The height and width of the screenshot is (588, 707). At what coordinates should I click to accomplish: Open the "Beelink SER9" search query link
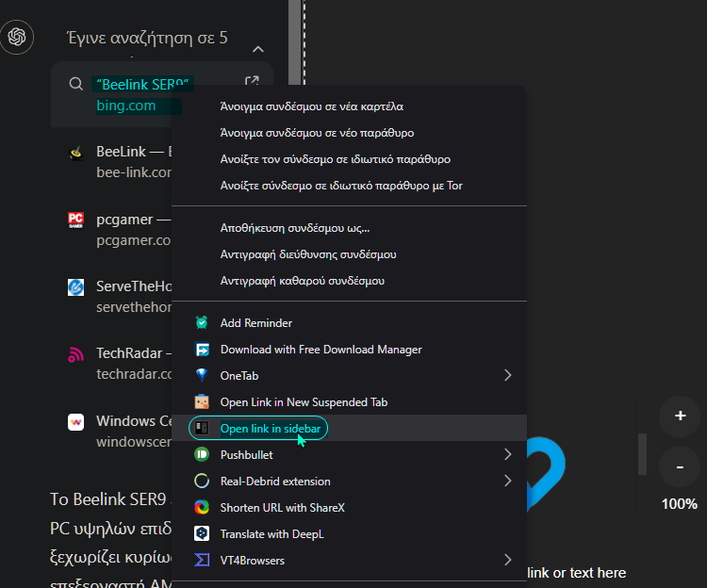pos(142,84)
